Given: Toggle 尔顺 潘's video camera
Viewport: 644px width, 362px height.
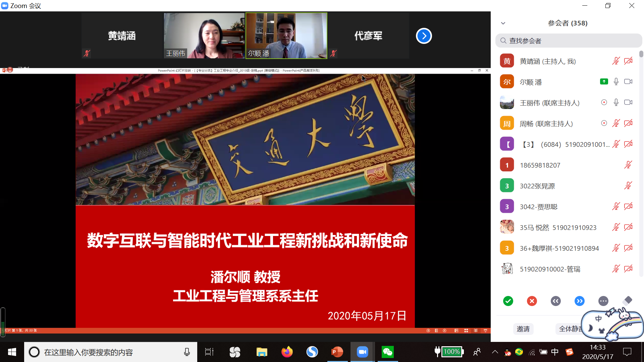Looking at the screenshot, I should (x=628, y=81).
